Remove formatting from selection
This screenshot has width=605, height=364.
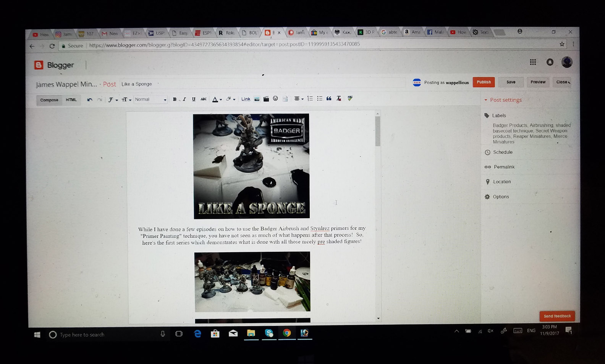(x=339, y=98)
